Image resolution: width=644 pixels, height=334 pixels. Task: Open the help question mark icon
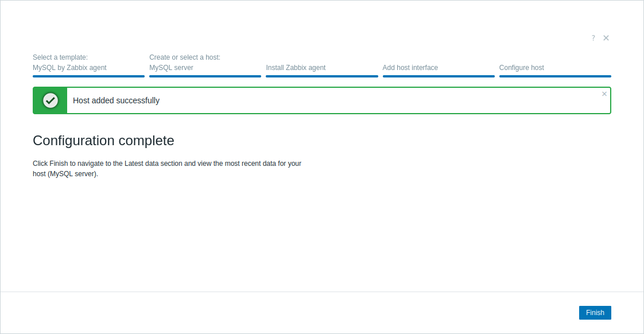tap(593, 38)
